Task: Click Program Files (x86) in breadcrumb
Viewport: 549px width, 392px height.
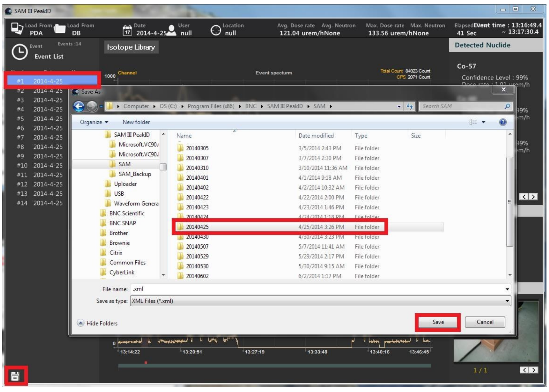Action: (211, 106)
